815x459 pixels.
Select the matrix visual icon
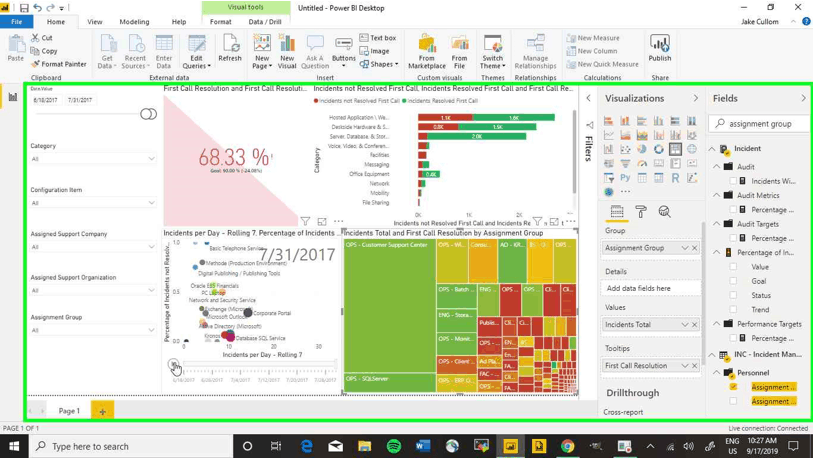point(659,178)
